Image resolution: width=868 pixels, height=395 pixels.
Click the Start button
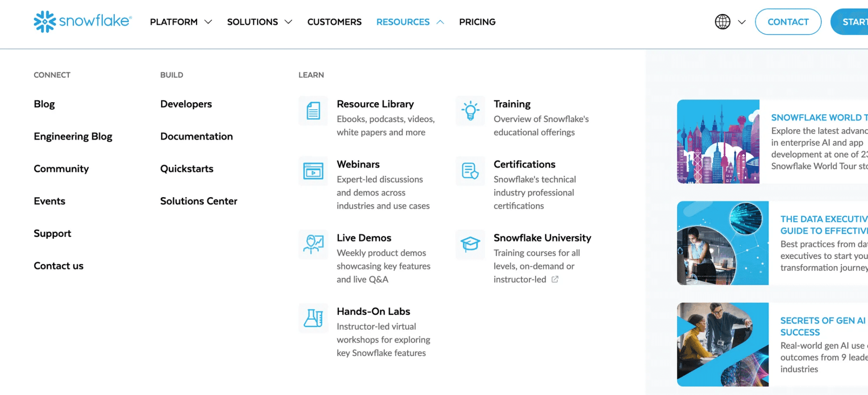point(850,22)
